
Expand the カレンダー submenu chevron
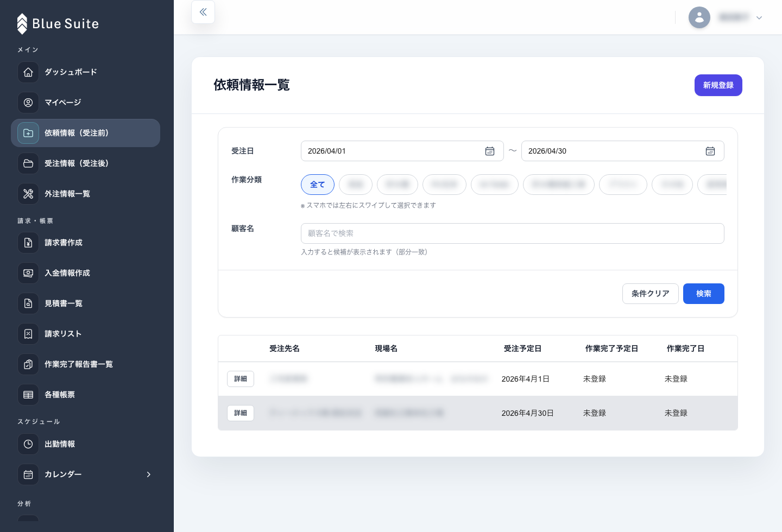(x=149, y=474)
